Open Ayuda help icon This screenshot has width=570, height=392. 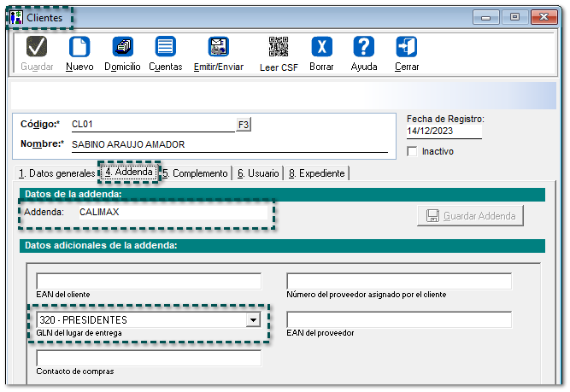click(364, 48)
